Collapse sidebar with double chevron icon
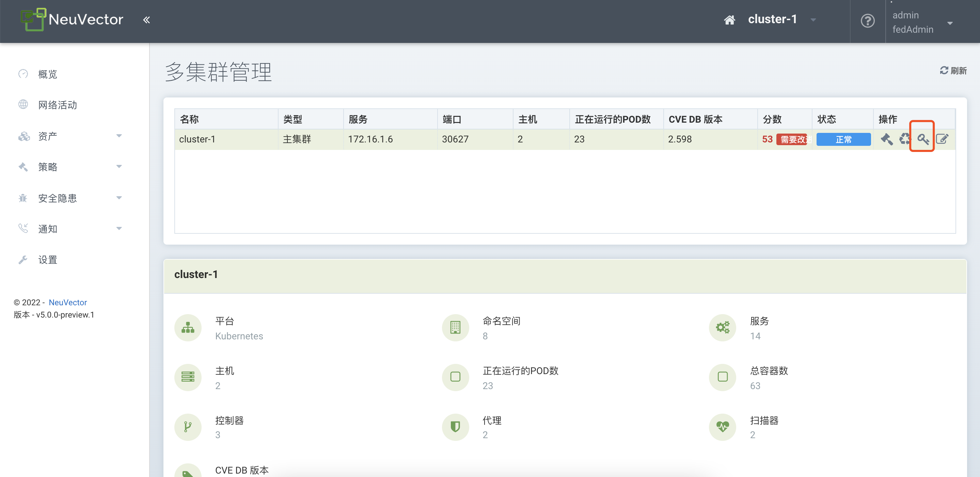The width and height of the screenshot is (980, 477). [x=146, y=20]
